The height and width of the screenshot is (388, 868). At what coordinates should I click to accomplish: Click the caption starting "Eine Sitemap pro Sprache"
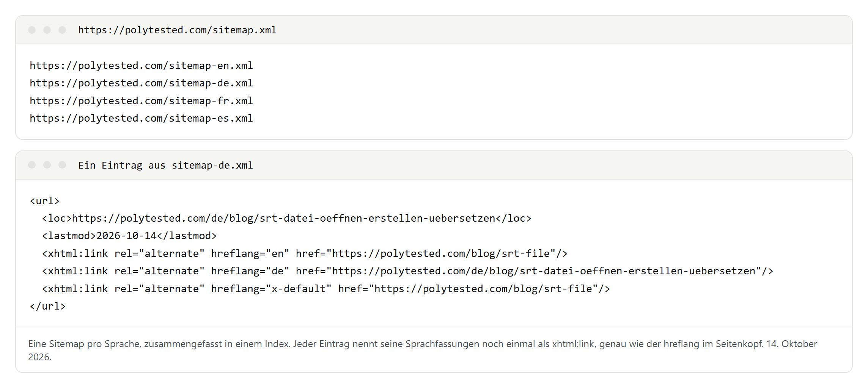pos(423,350)
